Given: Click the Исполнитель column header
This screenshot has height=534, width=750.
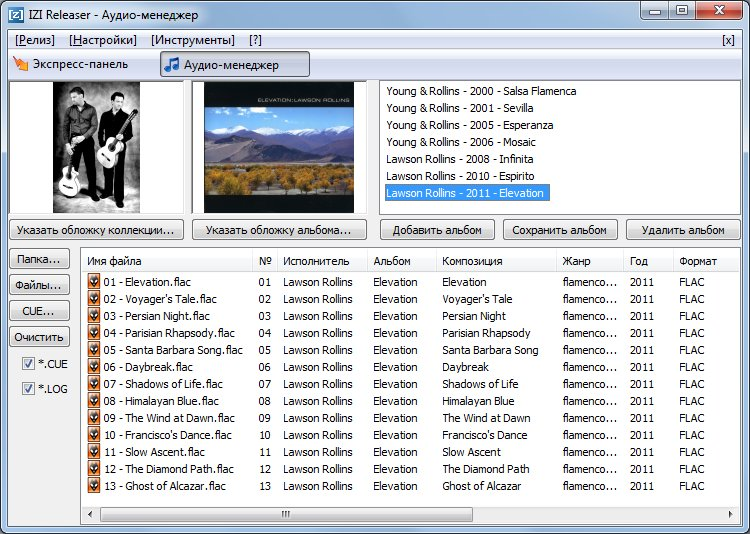Looking at the screenshot, I should (x=322, y=261).
